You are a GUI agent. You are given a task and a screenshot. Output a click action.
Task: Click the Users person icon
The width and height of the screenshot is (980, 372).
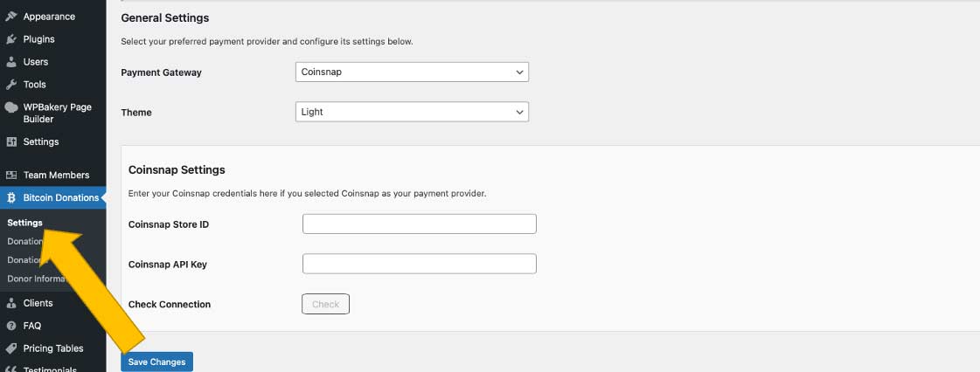11,62
